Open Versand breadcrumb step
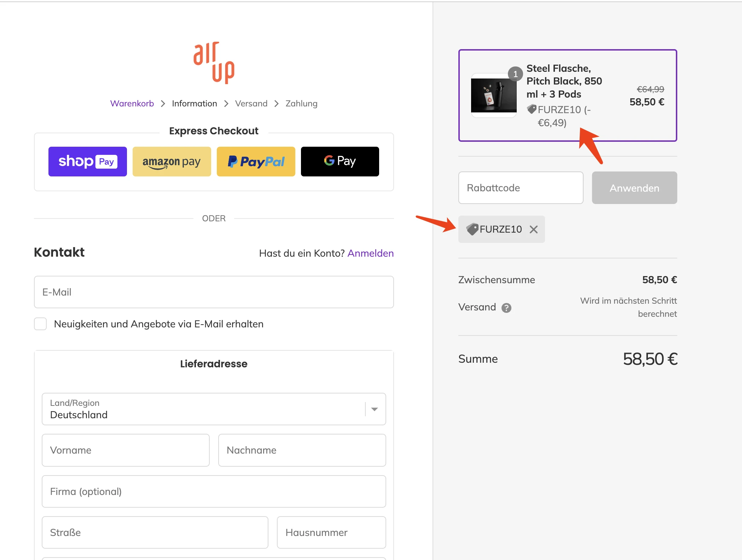The width and height of the screenshot is (742, 560). (251, 104)
